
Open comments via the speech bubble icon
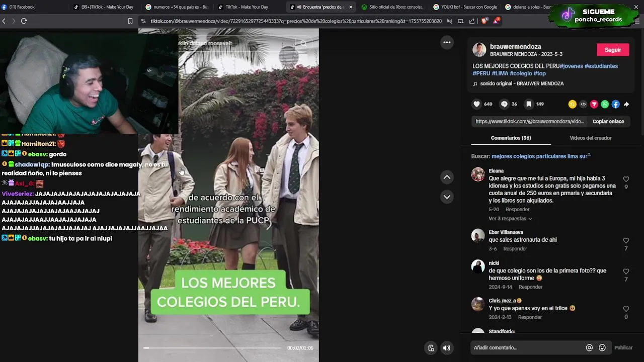coord(504,104)
